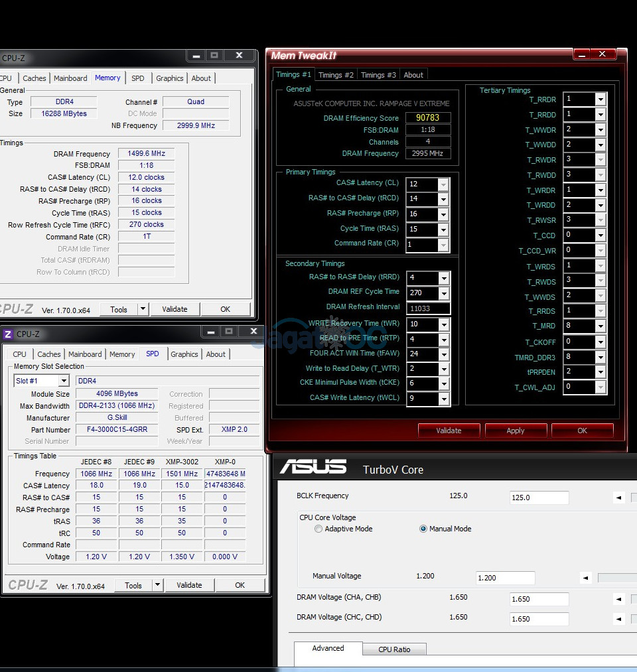The height and width of the screenshot is (672, 637).
Task: Expand the T_RRDR tertiary timing dropdown
Action: tap(600, 100)
